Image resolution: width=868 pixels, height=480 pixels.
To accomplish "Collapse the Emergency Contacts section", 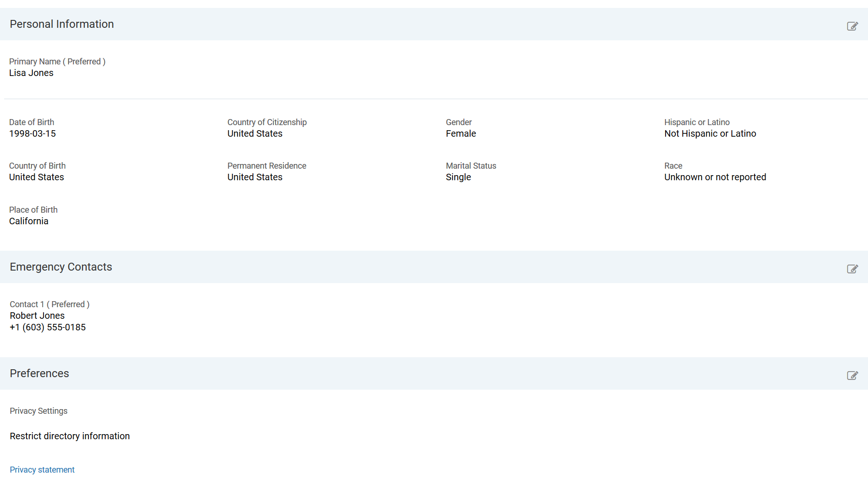I will coord(61,266).
